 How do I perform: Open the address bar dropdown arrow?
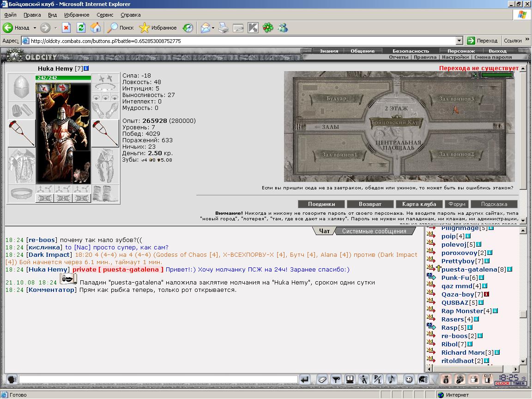coord(459,41)
